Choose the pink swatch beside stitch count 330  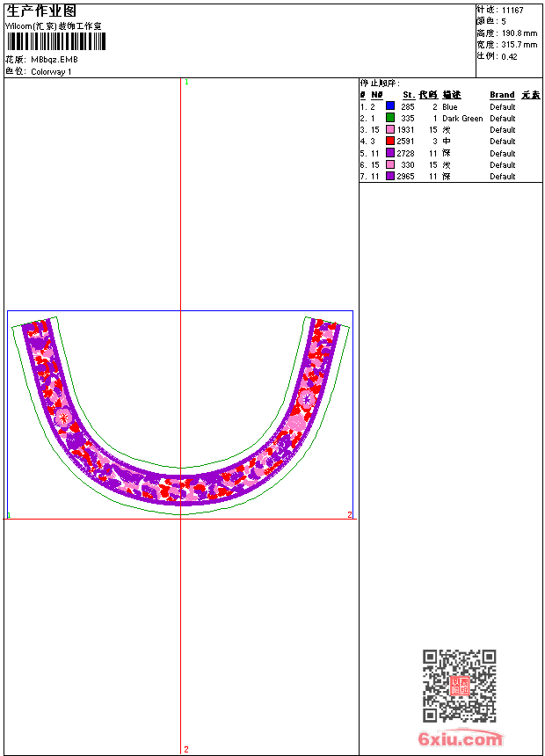point(390,164)
